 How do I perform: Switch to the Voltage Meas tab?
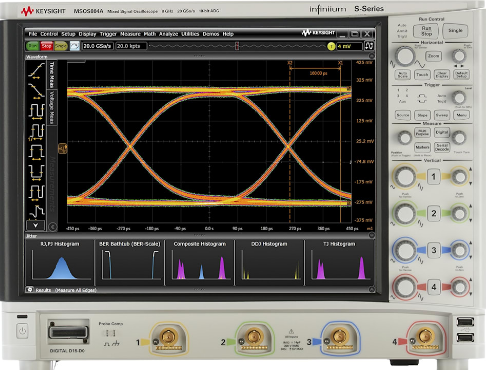(x=52, y=107)
